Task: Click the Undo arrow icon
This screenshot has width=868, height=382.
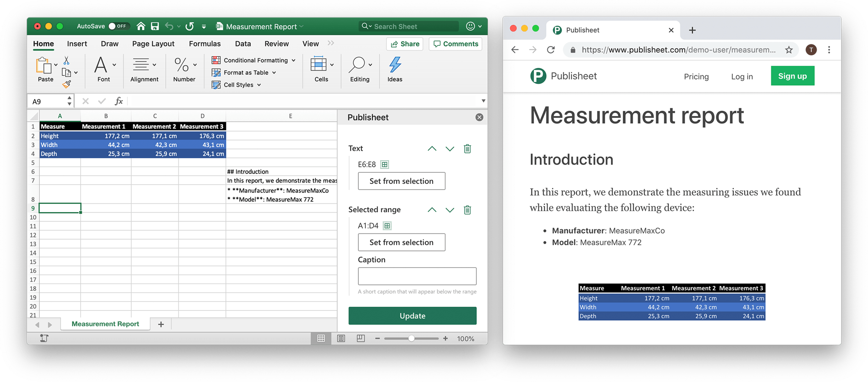Action: 169,26
